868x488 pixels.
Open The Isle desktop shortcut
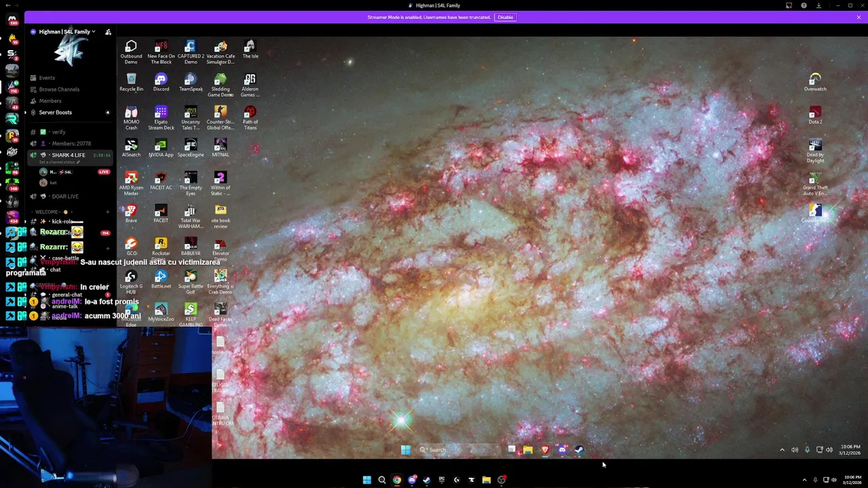pos(250,49)
